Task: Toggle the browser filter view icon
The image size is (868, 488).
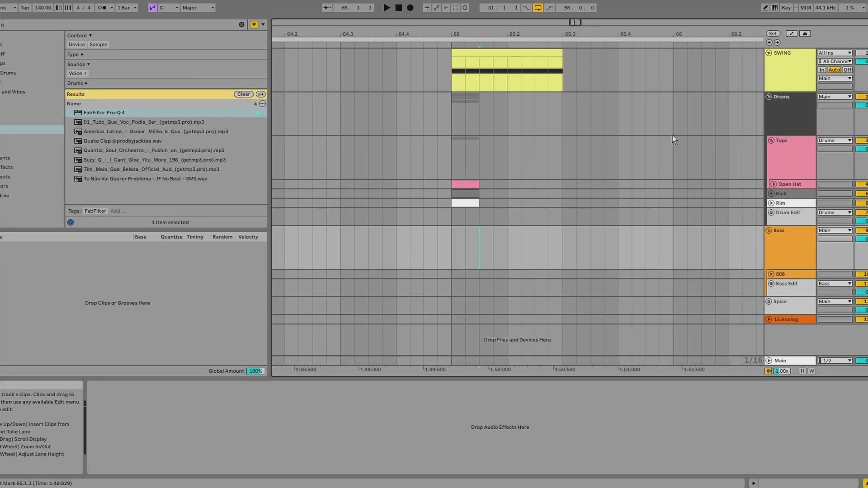Action: [x=254, y=24]
